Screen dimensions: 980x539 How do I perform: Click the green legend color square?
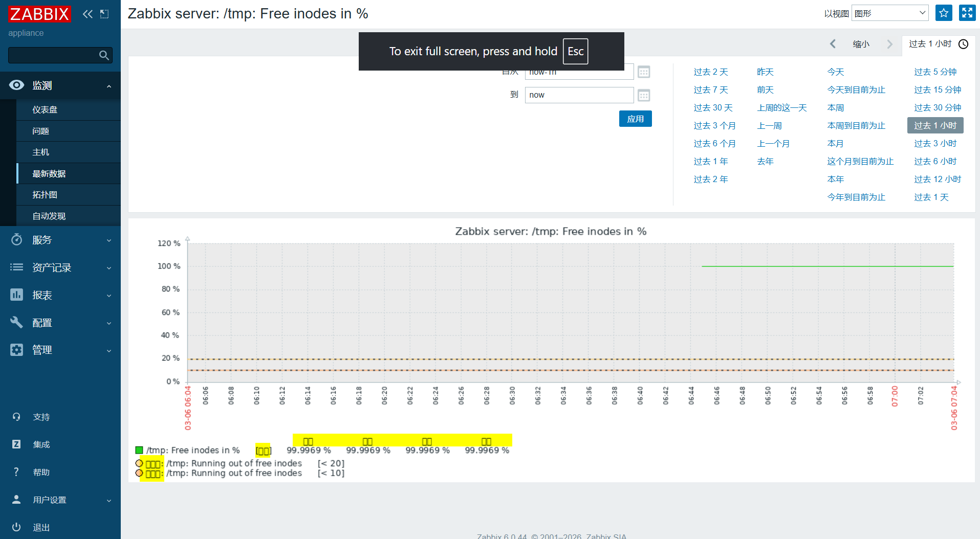click(139, 450)
